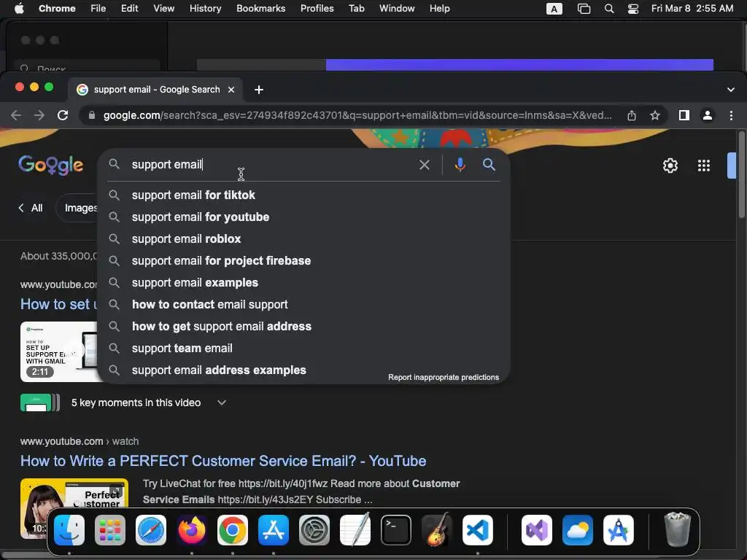
Task: Pick 'how to get support email address'
Action: 303,327
